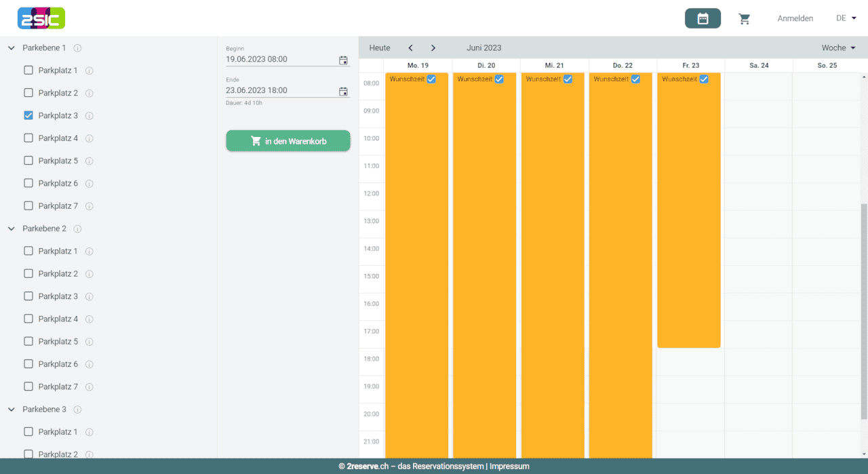Go to next week arrow

pos(433,48)
